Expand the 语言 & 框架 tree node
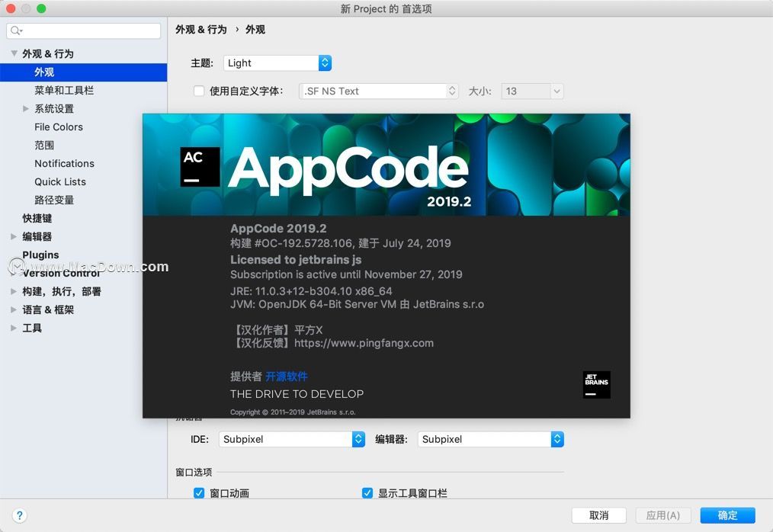 tap(14, 309)
